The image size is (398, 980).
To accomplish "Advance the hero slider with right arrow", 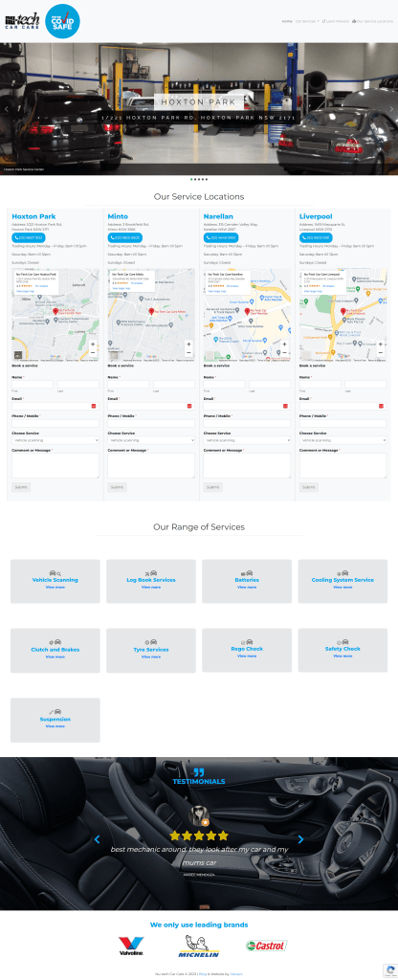I will coord(391,109).
